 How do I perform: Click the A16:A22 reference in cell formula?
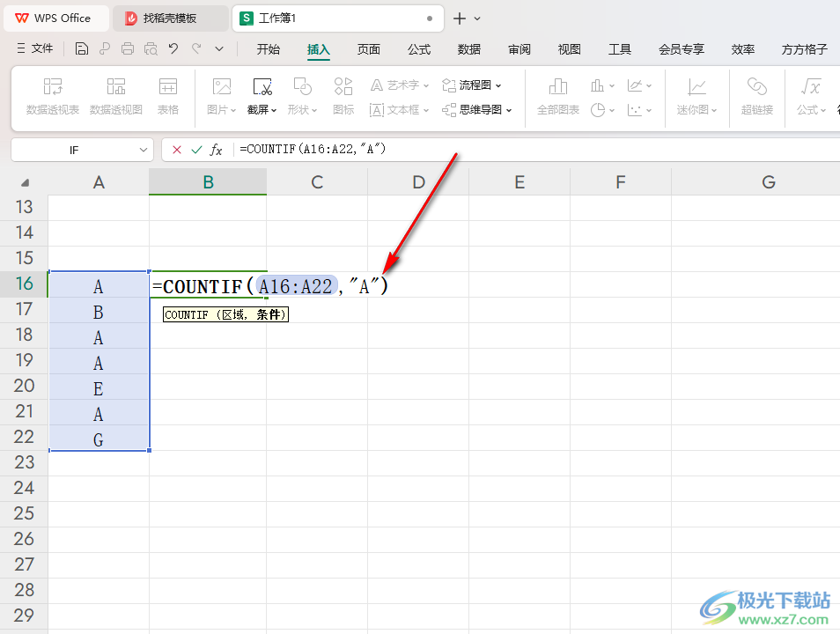[x=296, y=286]
